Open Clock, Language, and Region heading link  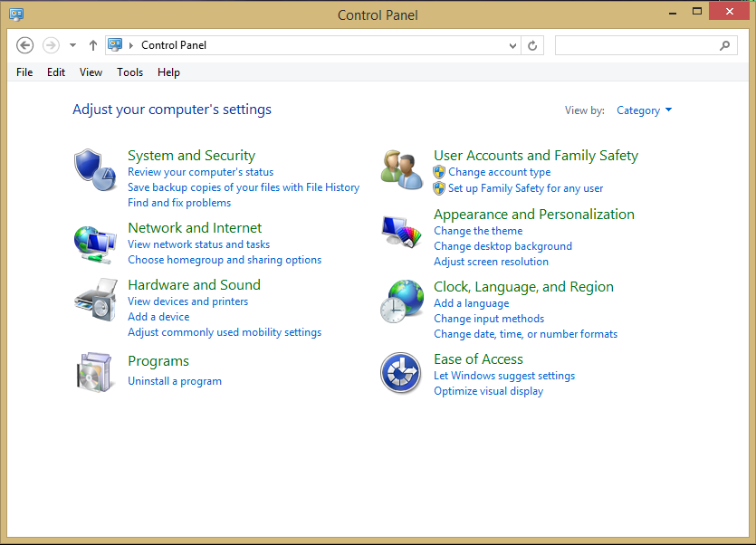(x=523, y=287)
